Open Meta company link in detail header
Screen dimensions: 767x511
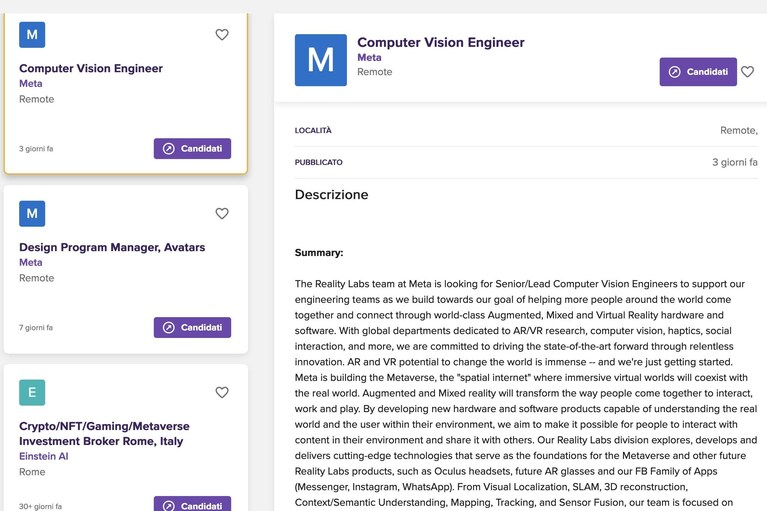coord(369,58)
